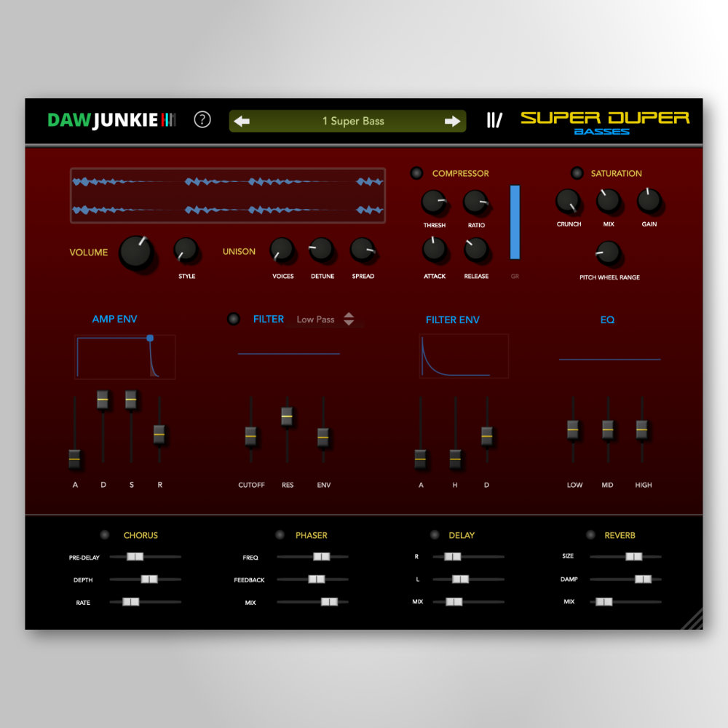This screenshot has height=728, width=728.
Task: Turn on the Chorus effect
Action: [105, 535]
